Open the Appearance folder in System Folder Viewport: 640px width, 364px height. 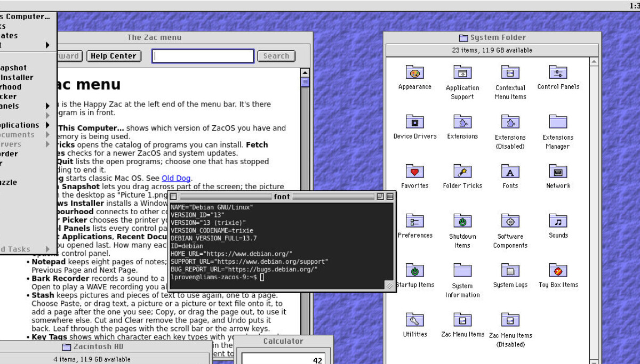414,72
